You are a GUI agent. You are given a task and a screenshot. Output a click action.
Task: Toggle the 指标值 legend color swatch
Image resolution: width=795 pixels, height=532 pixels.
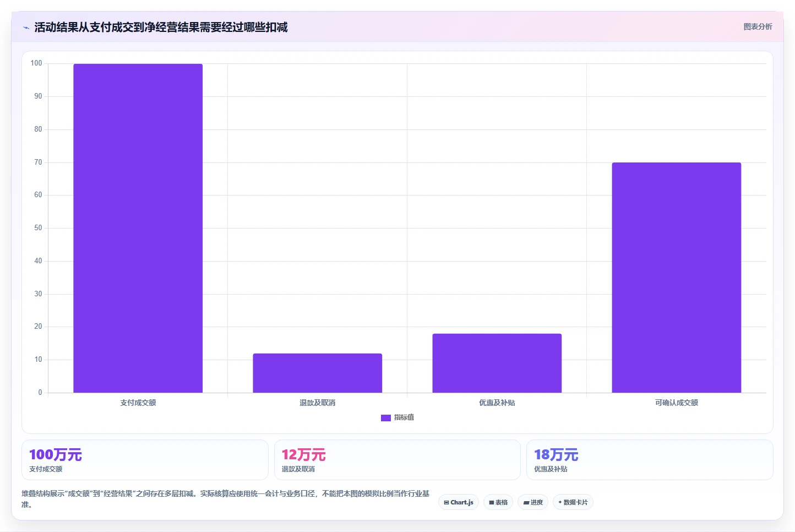click(385, 418)
